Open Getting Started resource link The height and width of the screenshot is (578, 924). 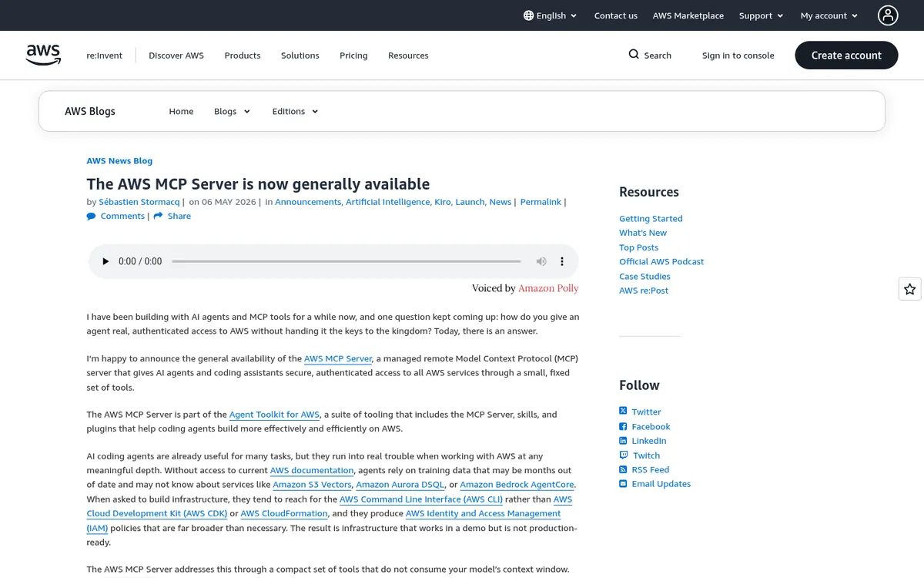651,219
